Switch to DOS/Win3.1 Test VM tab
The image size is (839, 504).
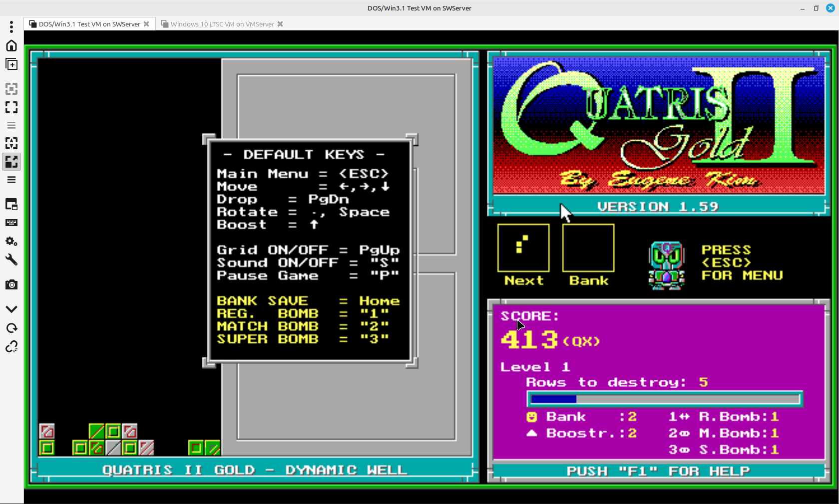click(89, 24)
